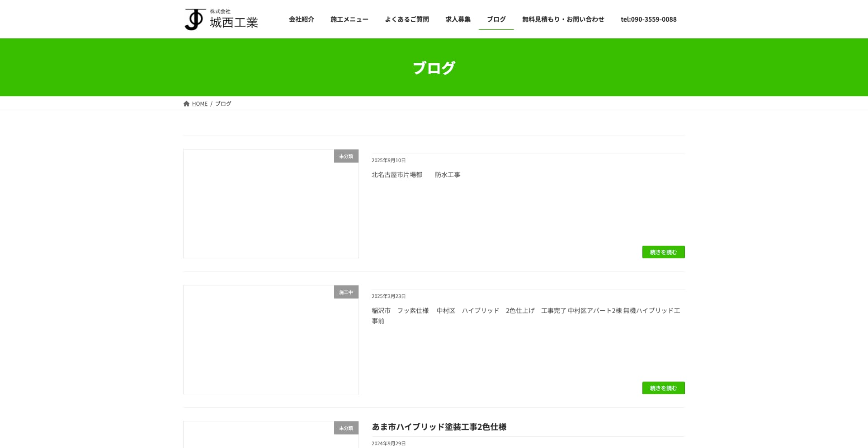This screenshot has height=448, width=868.
Task: Open the third post's thumbnail image
Action: [x=270, y=439]
